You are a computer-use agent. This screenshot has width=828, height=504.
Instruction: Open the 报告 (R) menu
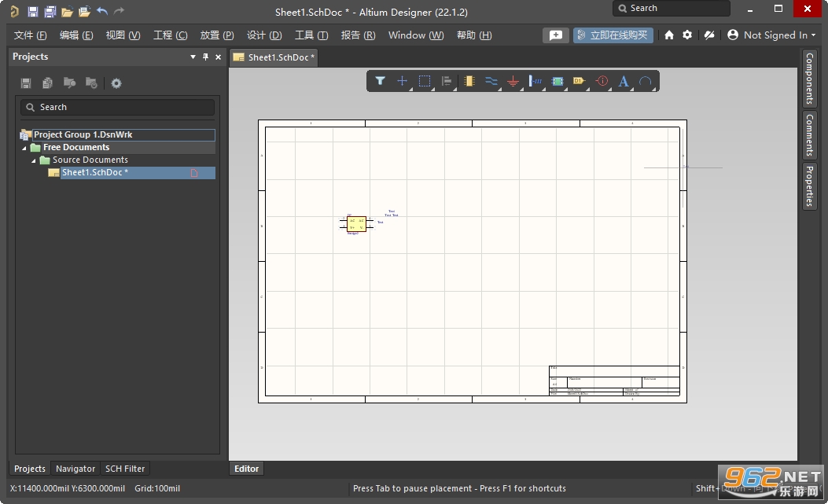pos(358,35)
